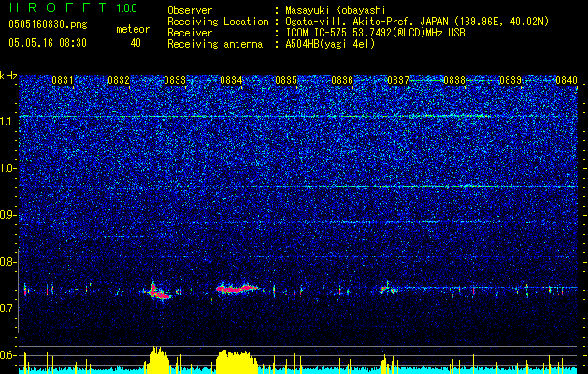Click the Receiving Location label

218,22
